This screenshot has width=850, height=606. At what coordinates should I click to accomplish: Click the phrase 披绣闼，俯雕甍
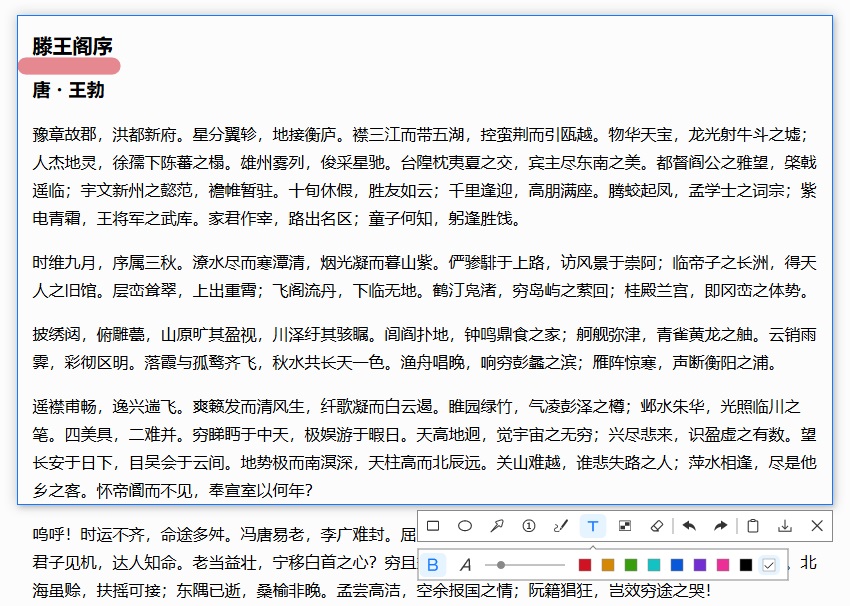click(88, 334)
